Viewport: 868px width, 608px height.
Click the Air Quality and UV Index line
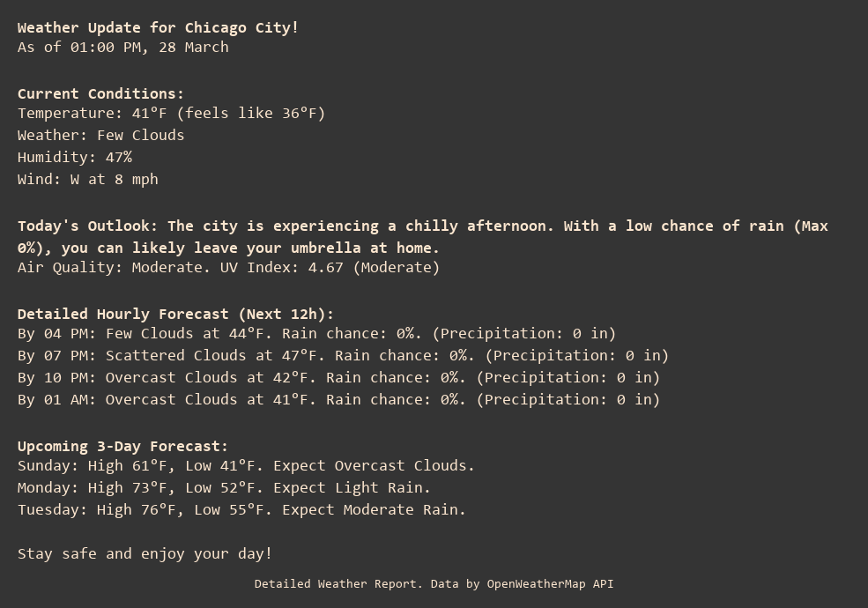tap(228, 267)
